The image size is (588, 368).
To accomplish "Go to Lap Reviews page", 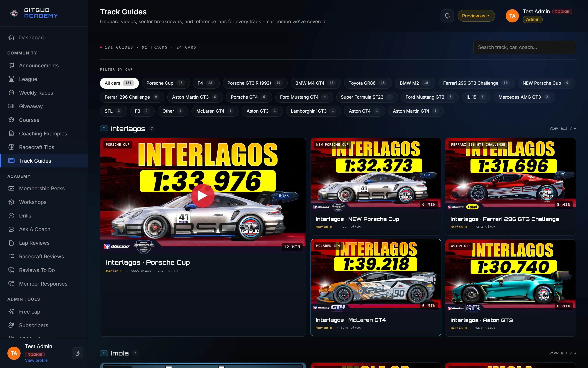I will click(x=44, y=243).
